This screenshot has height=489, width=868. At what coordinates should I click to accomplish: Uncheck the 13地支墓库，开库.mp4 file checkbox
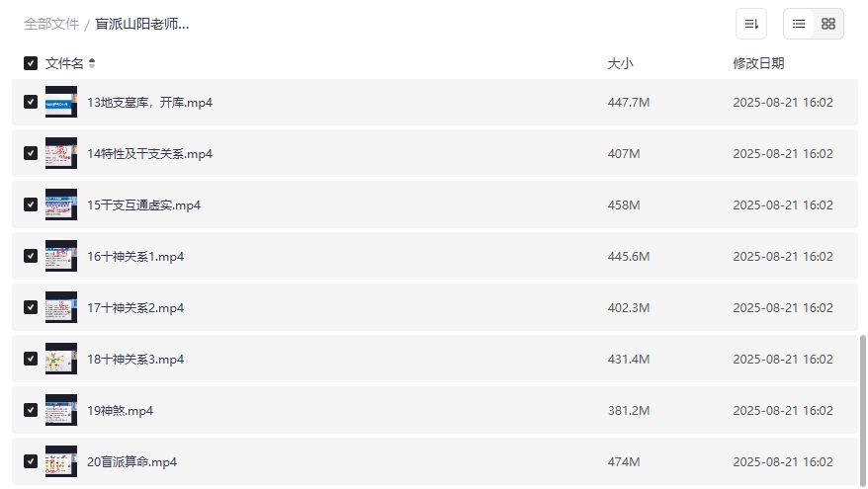pos(31,102)
